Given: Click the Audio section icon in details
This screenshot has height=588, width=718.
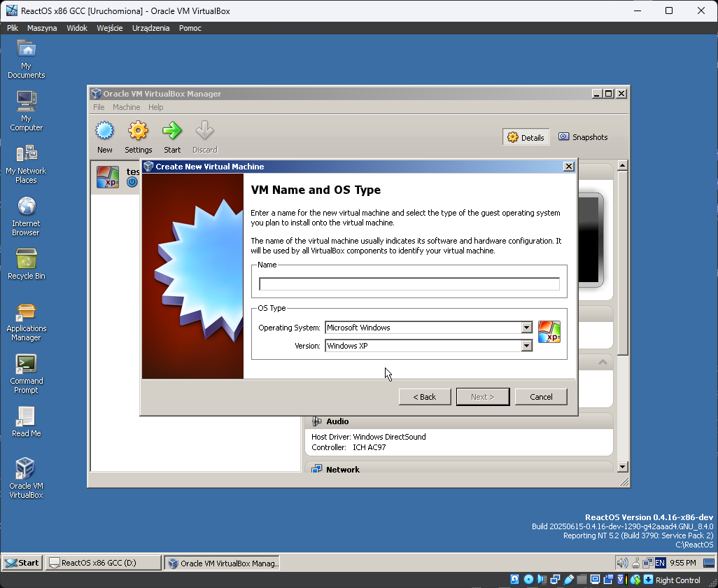Looking at the screenshot, I should 316,421.
